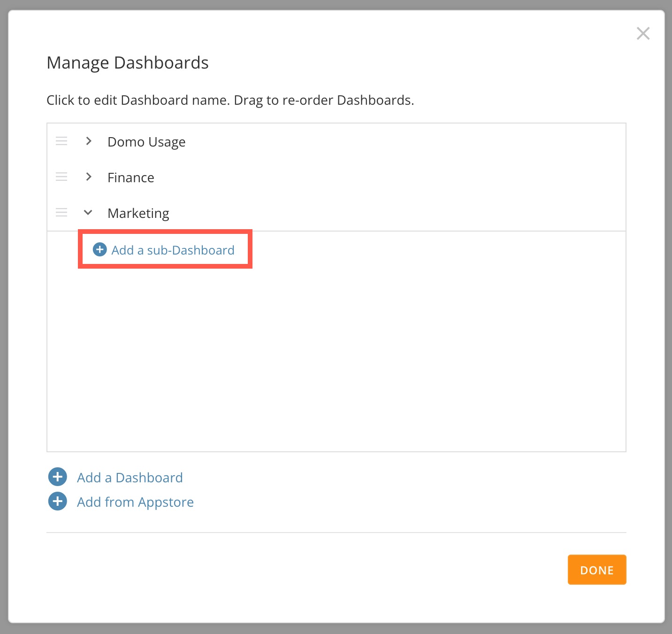Edit the Domo Usage dashboard name
This screenshot has width=672, height=634.
(146, 142)
